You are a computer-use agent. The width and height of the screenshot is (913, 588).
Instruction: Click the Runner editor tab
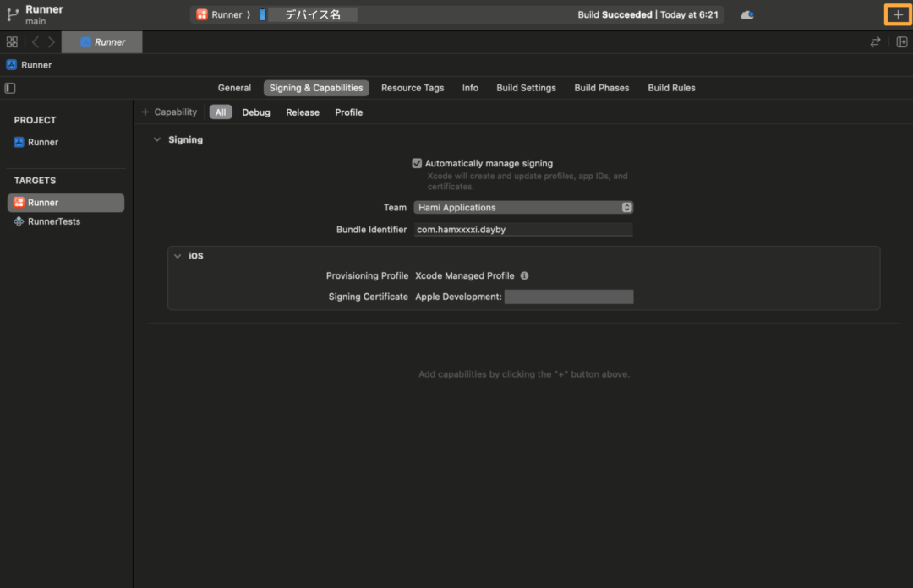102,42
